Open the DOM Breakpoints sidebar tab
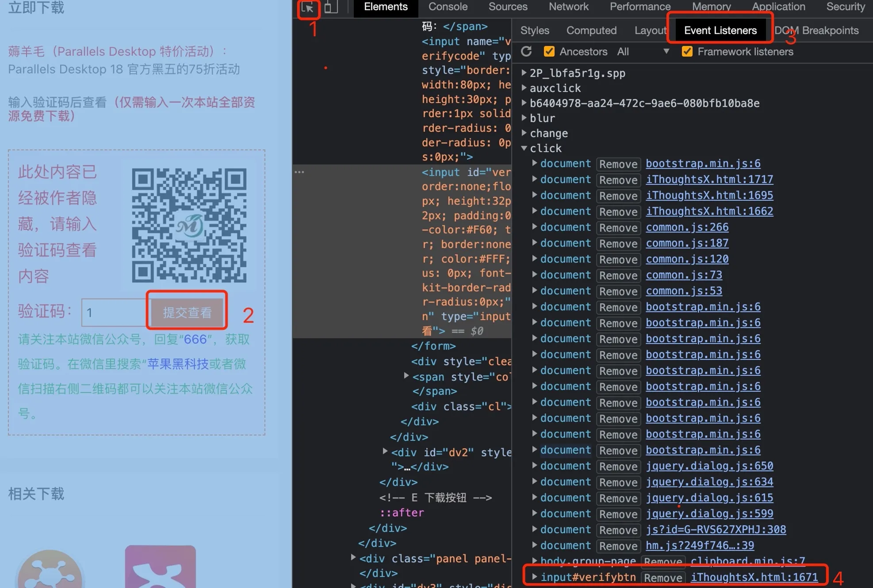Screen dimensions: 873x588 pos(816,31)
